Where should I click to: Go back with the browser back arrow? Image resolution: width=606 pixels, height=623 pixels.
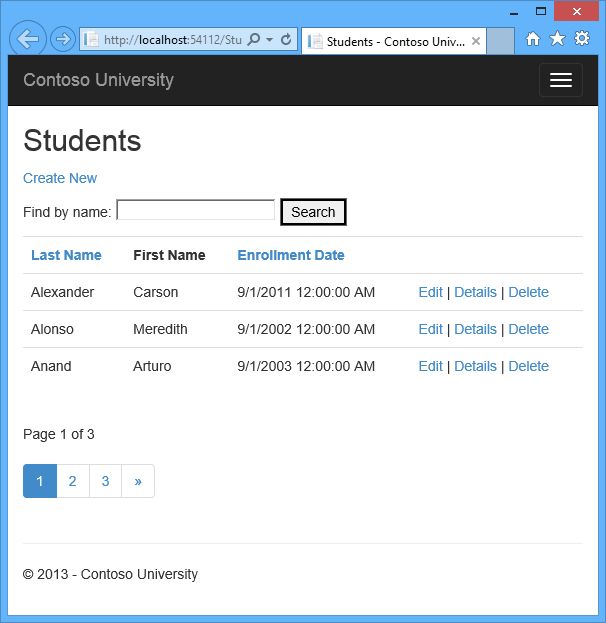point(28,39)
